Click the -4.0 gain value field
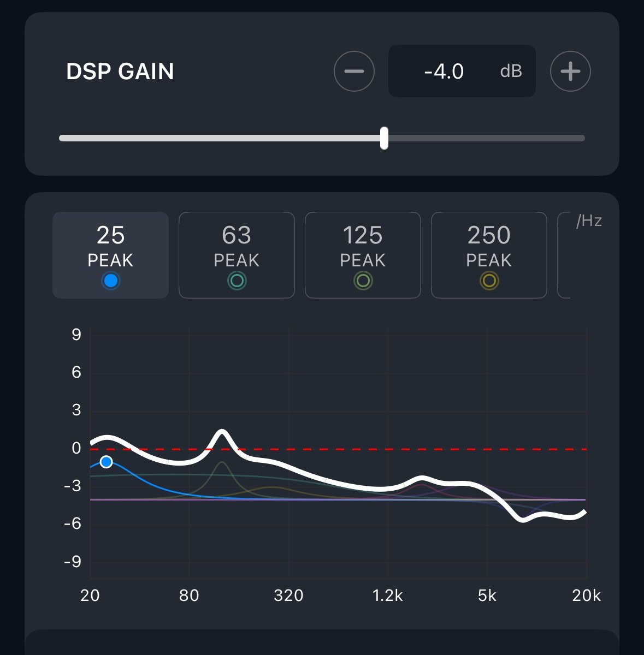Screen dimensions: 644x655 [444, 72]
